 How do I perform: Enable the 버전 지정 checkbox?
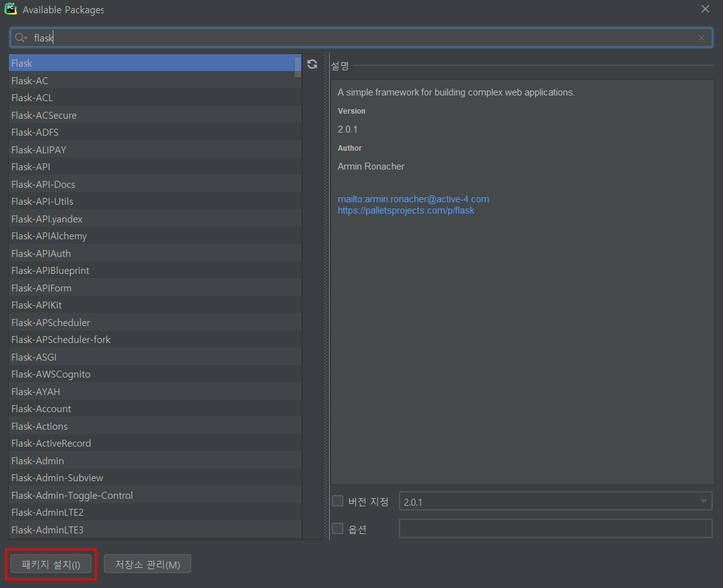coord(338,501)
